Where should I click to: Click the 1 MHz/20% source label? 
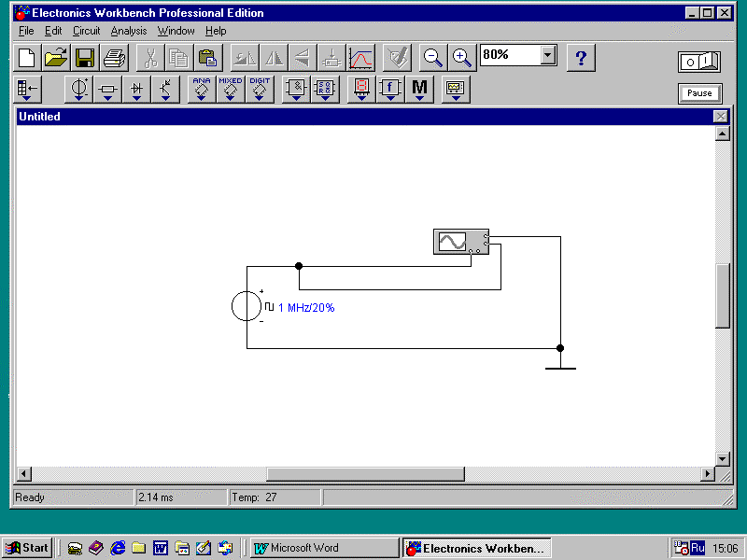(x=306, y=308)
